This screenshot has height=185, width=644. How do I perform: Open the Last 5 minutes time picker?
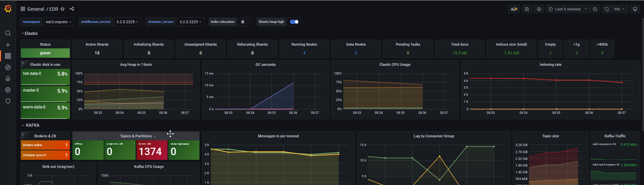(x=568, y=9)
